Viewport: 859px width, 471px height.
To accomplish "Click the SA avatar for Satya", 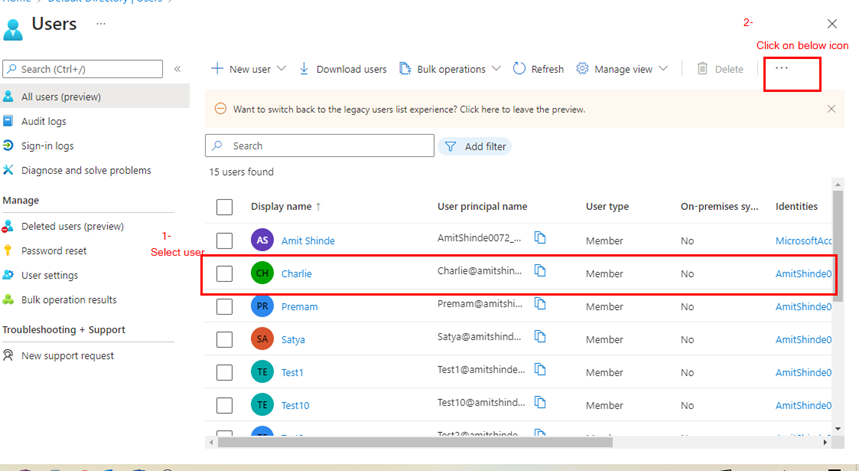I will (262, 339).
